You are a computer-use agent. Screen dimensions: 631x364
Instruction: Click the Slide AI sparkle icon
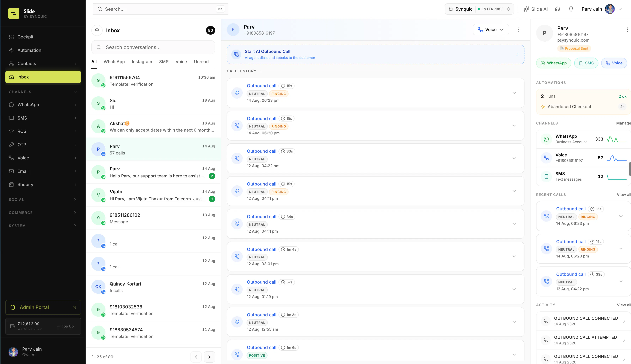[526, 9]
